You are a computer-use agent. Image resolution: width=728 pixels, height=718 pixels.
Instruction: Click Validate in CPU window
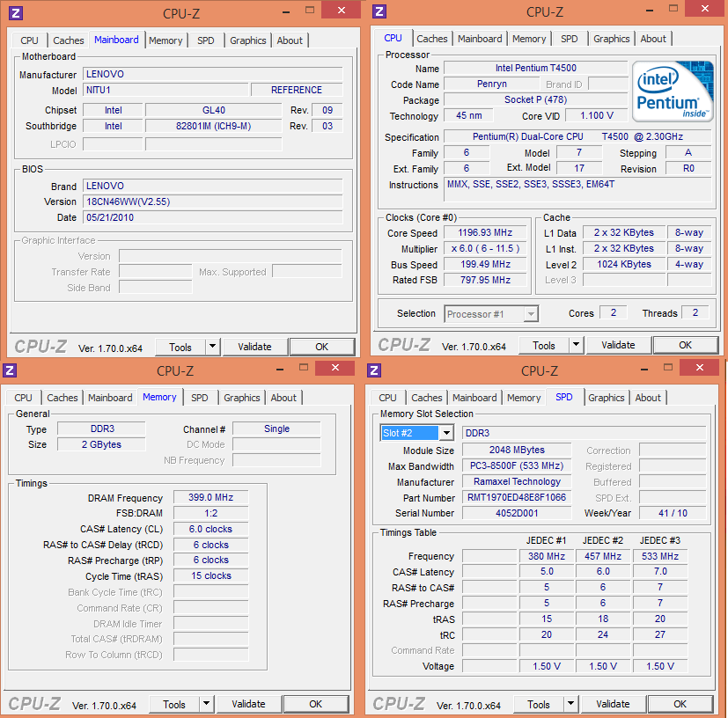click(x=618, y=345)
